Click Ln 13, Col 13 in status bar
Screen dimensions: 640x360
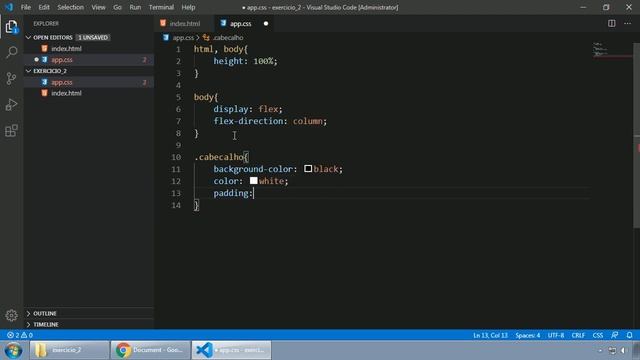(x=490, y=335)
